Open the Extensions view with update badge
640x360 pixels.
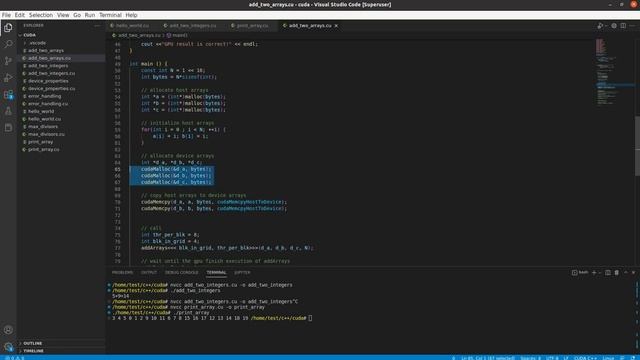pyautogui.click(x=8, y=95)
